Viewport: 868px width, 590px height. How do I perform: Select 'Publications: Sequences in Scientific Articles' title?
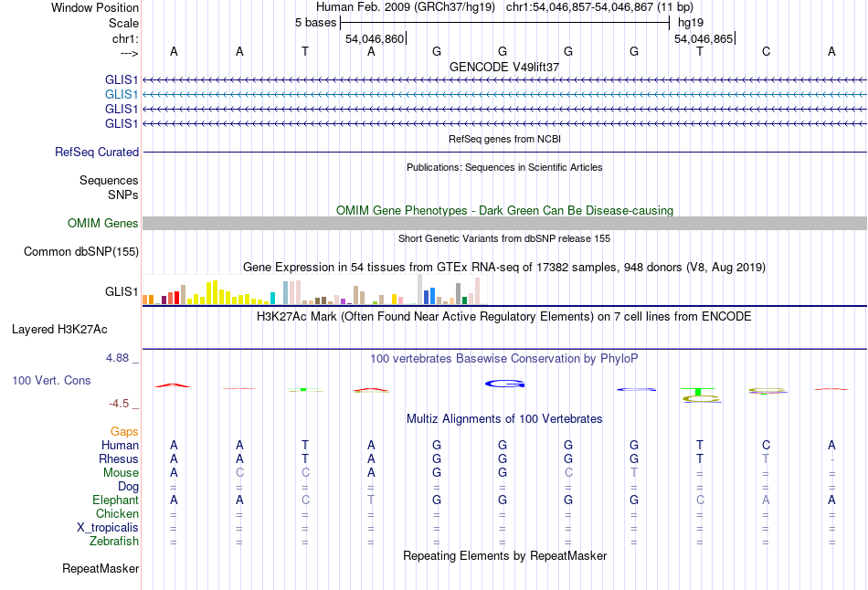coord(504,167)
